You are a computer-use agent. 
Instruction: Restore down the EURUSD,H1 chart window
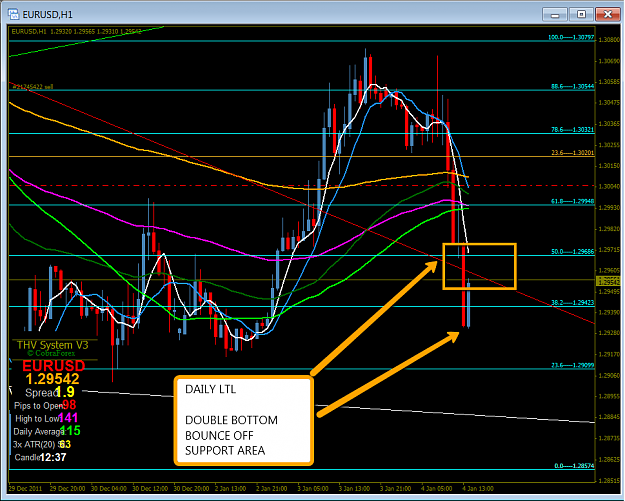(x=581, y=15)
